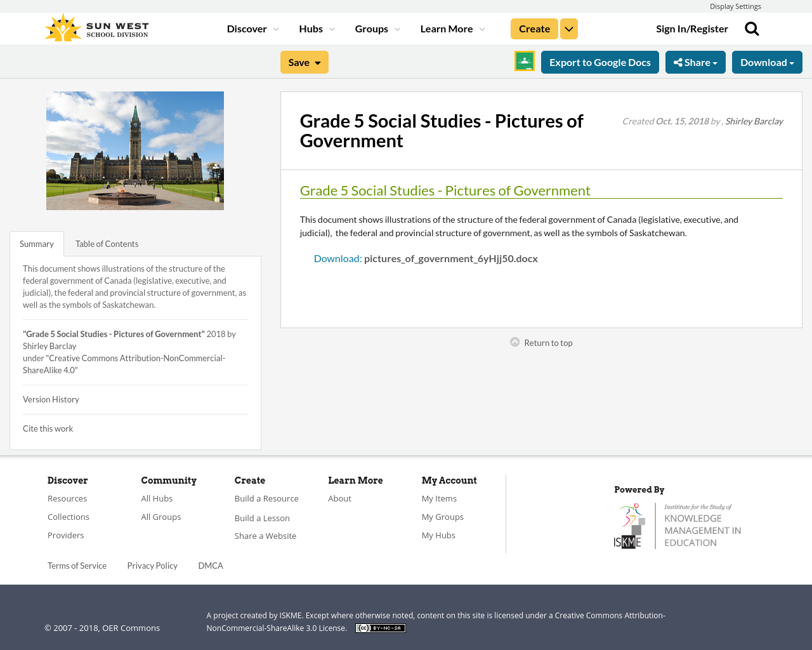Image resolution: width=812 pixels, height=650 pixels.
Task: Click the resource's Parliament building image
Action: coord(135,150)
